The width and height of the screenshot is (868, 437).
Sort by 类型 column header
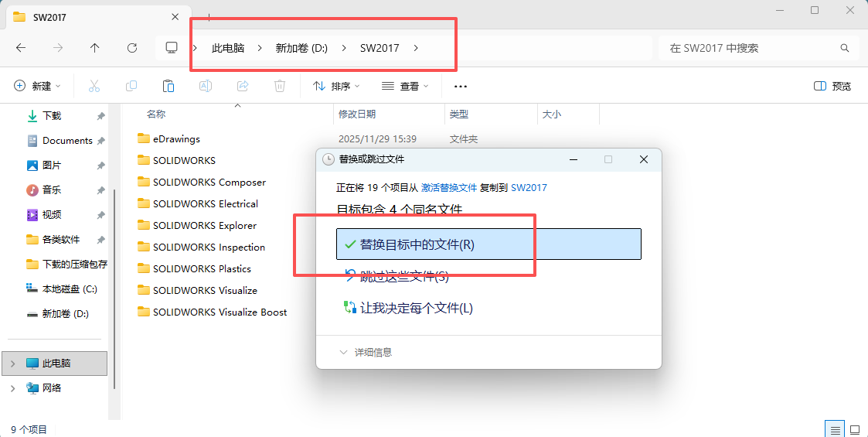[x=459, y=114]
